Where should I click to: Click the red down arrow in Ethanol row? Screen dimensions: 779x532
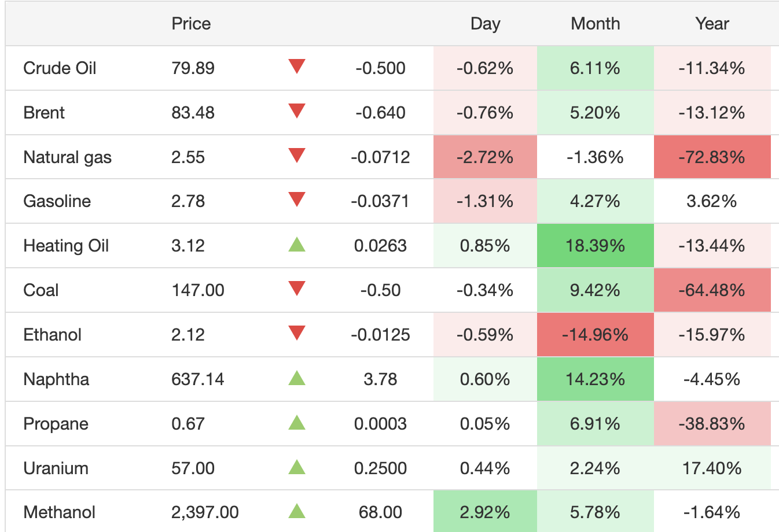coord(297,333)
